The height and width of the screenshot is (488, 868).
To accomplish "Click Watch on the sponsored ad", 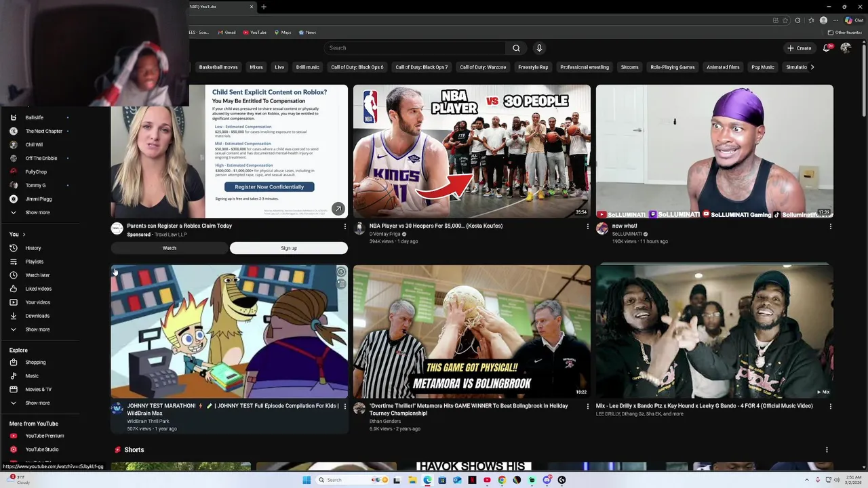I will pyautogui.click(x=170, y=248).
